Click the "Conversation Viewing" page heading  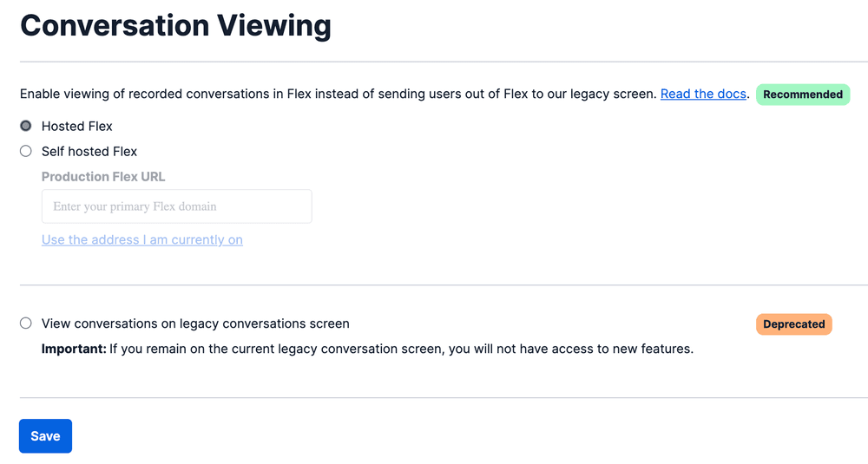pyautogui.click(x=175, y=25)
